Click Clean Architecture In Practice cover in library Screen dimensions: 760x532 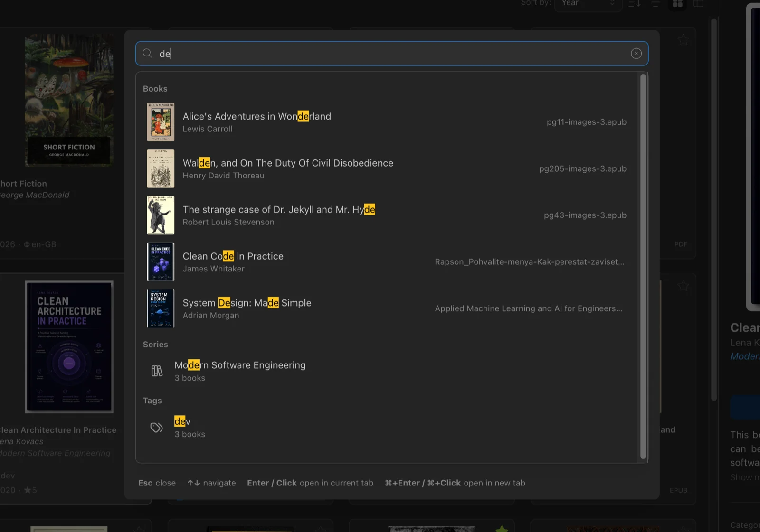[69, 347]
